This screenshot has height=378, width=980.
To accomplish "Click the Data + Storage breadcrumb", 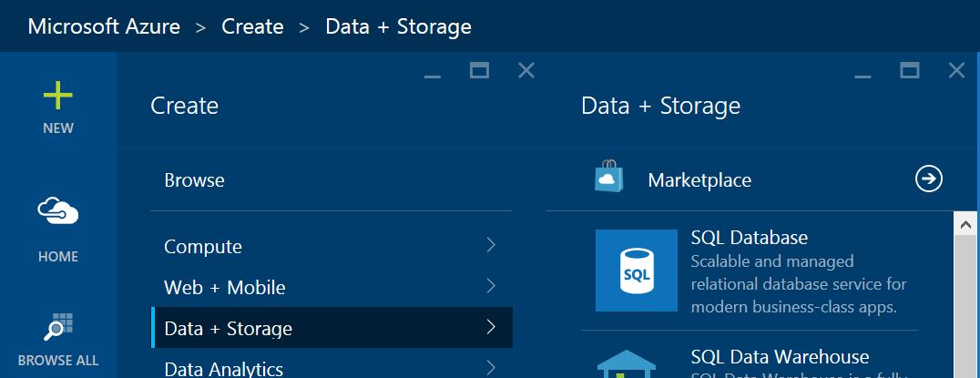I will tap(399, 26).
